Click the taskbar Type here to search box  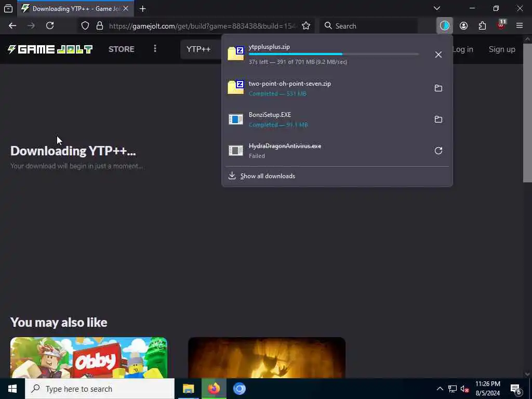(100, 389)
